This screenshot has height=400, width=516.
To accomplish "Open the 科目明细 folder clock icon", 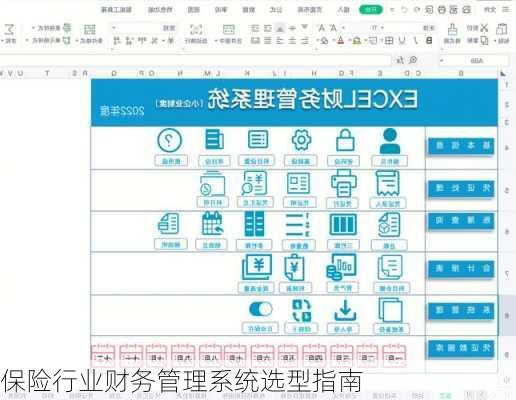I will pyautogui.click(x=212, y=183).
